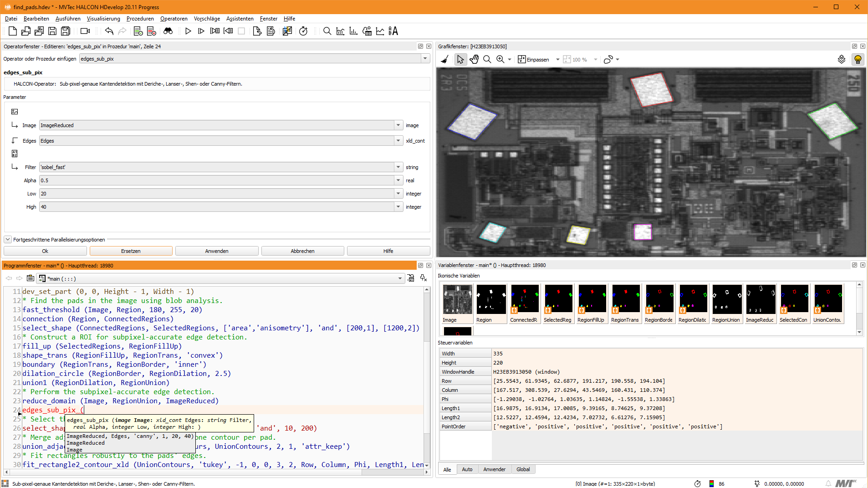
Task: Toggle the yellow light bulb context help
Action: tap(858, 59)
